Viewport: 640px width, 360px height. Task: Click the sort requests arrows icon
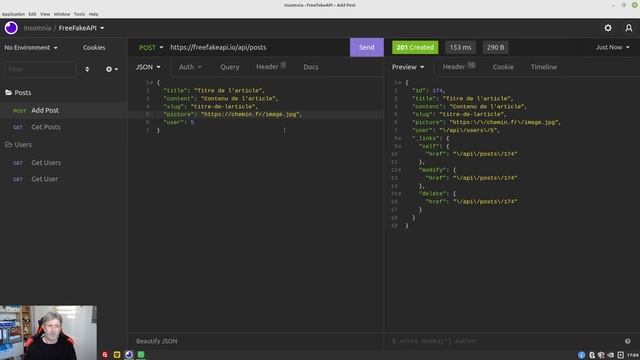click(87, 69)
